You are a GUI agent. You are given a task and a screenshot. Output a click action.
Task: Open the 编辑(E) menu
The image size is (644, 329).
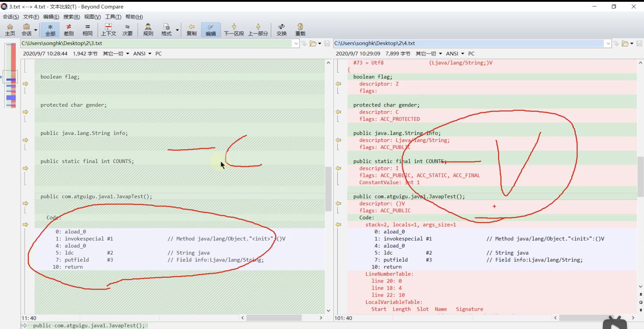[x=51, y=17]
